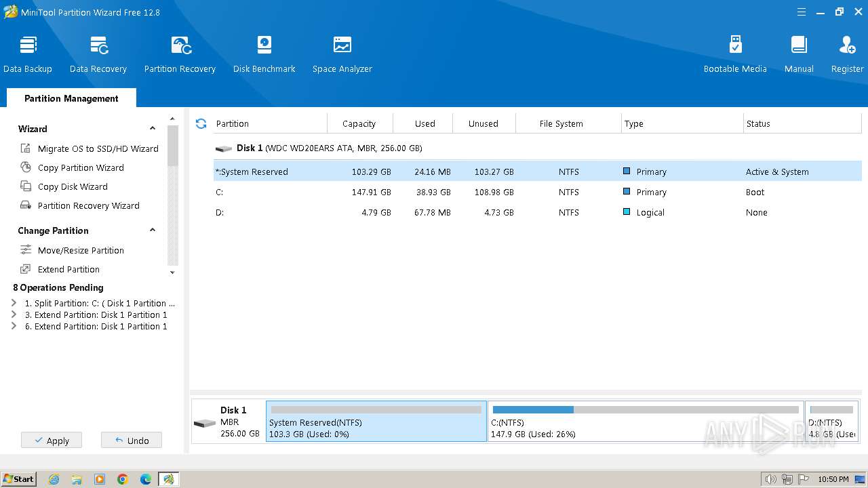This screenshot has width=868, height=488.
Task: Launch Data Recovery from the toolbar
Action: pos(98,54)
